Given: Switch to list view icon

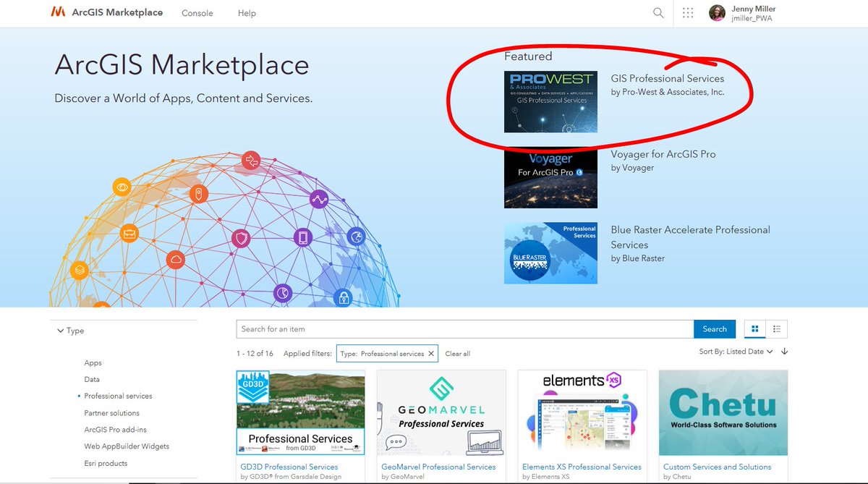Looking at the screenshot, I should coord(777,329).
